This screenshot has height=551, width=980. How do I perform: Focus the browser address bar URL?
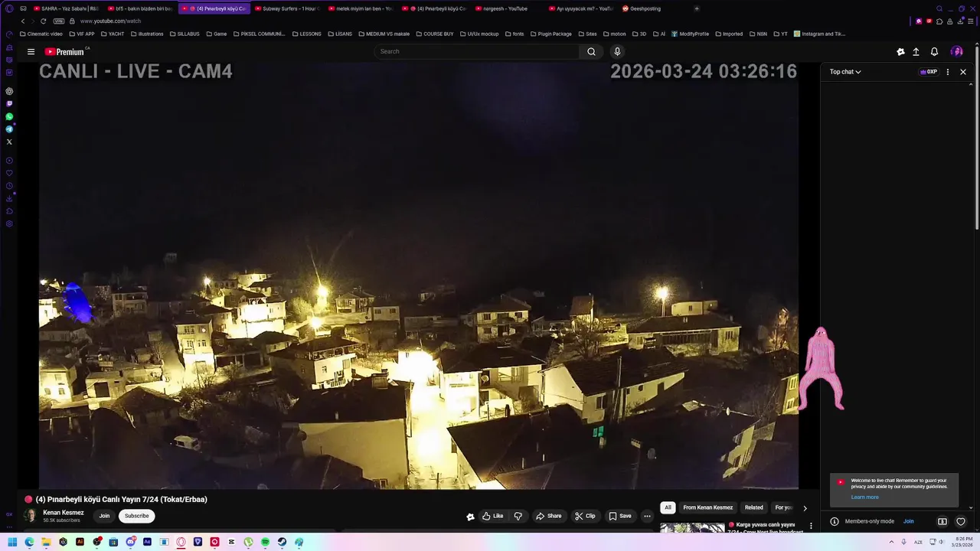coord(110,21)
